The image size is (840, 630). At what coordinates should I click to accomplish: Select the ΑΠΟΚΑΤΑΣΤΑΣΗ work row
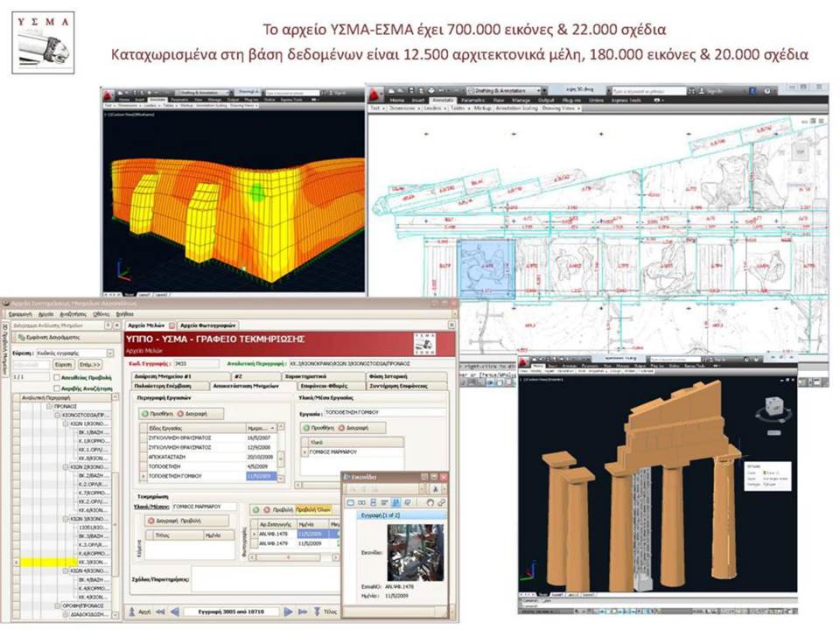208,457
